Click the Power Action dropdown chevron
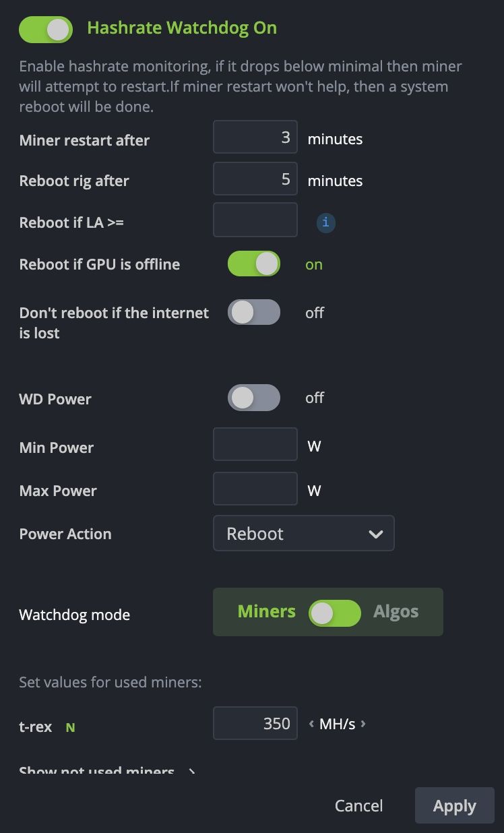504x833 pixels. [x=376, y=534]
